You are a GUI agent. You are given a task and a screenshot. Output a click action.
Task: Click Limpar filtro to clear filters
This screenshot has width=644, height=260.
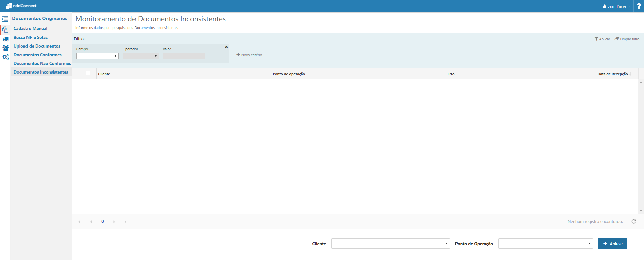coord(627,39)
